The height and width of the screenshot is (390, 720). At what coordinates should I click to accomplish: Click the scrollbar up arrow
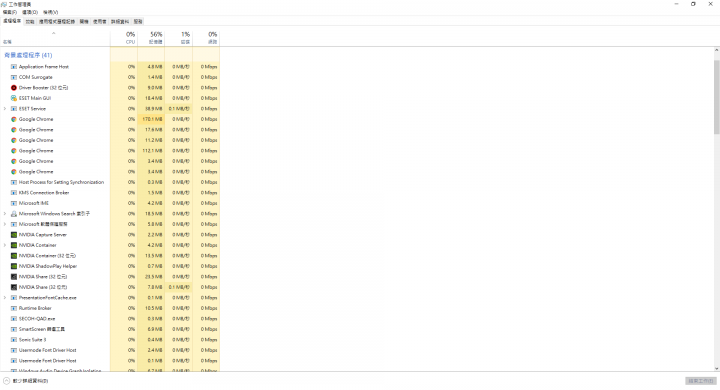pos(716,50)
